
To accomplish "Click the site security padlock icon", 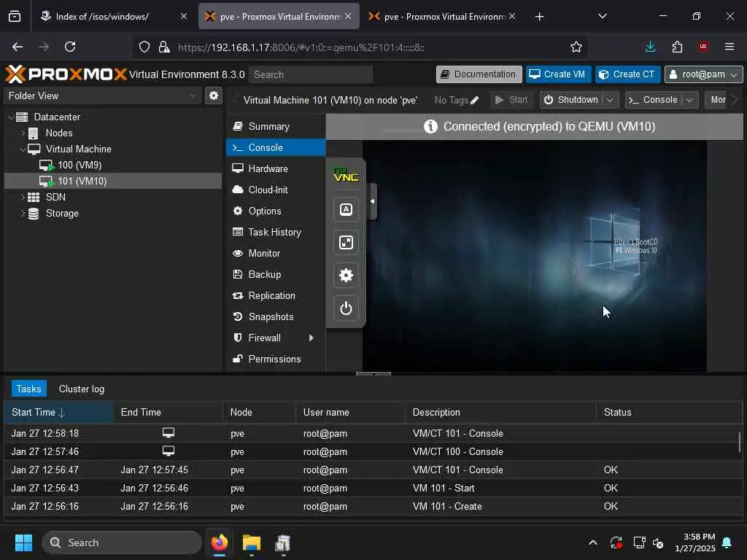I will [164, 47].
